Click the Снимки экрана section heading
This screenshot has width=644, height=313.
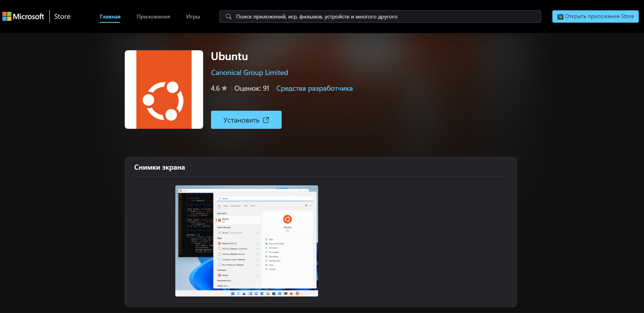tap(160, 167)
